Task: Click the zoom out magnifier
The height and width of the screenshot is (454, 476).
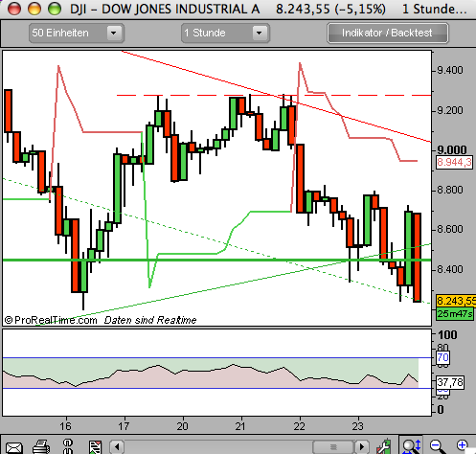Action: click(437, 446)
